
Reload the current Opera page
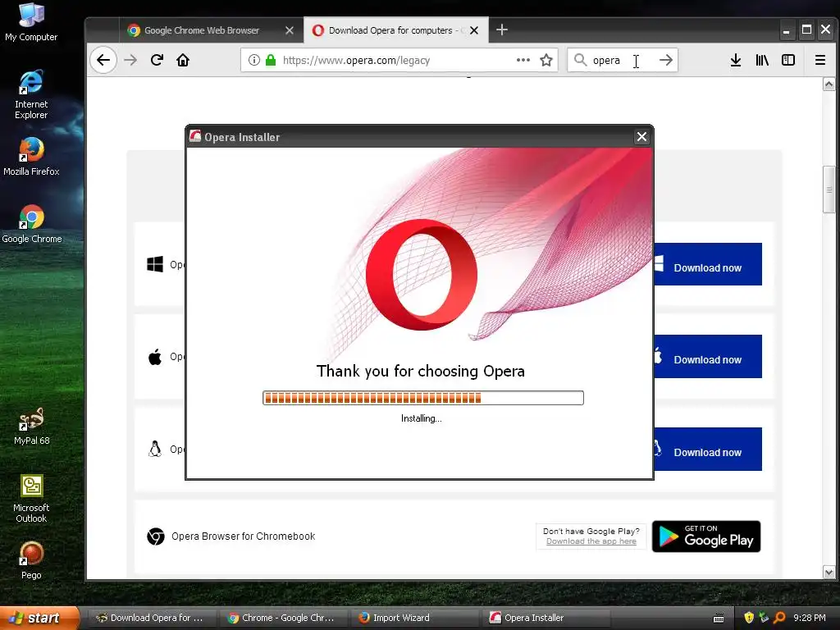click(x=157, y=60)
